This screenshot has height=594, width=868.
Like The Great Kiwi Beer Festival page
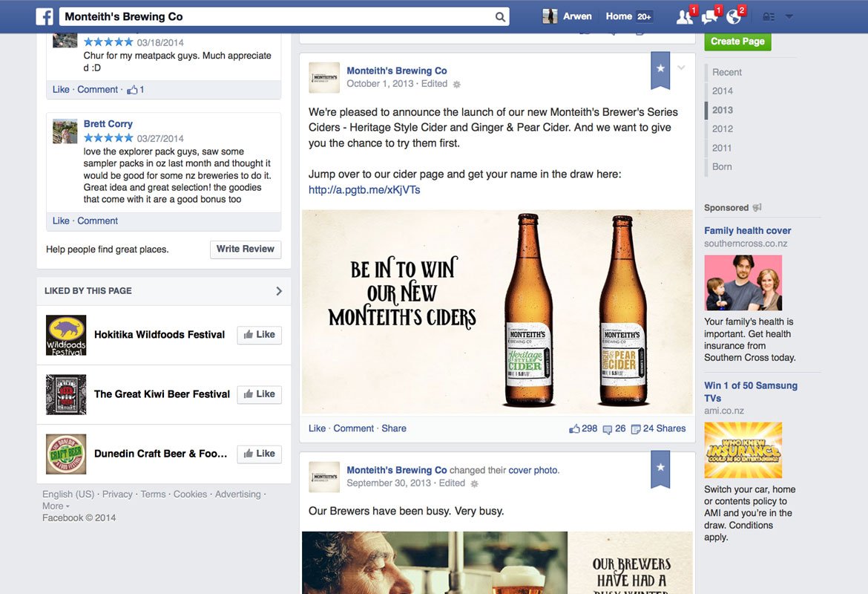(259, 394)
